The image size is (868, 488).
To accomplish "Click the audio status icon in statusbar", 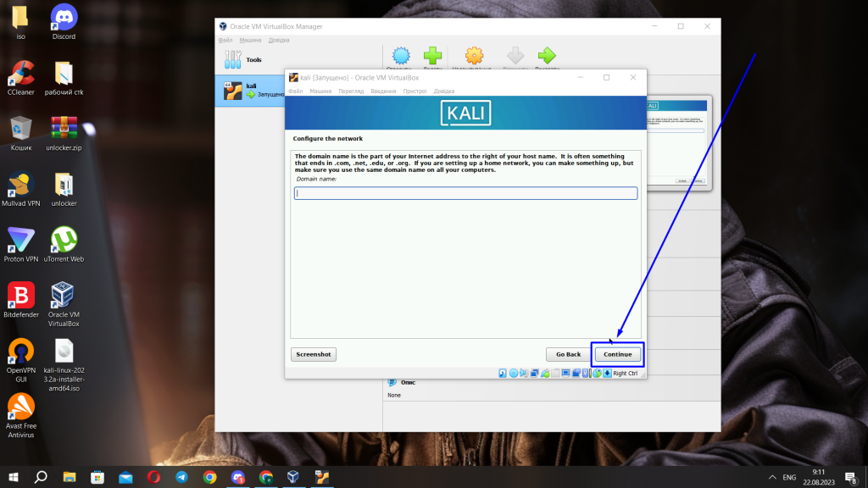I will 523,373.
